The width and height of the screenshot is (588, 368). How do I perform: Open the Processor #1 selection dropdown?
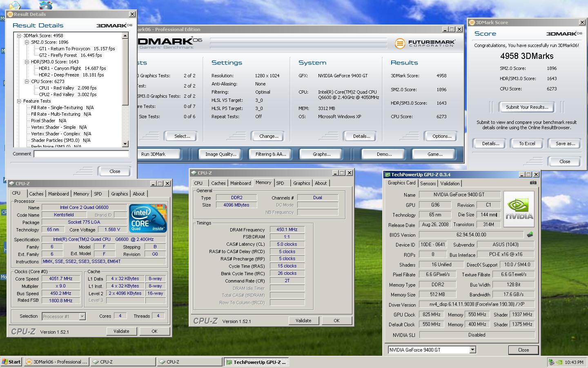click(82, 316)
